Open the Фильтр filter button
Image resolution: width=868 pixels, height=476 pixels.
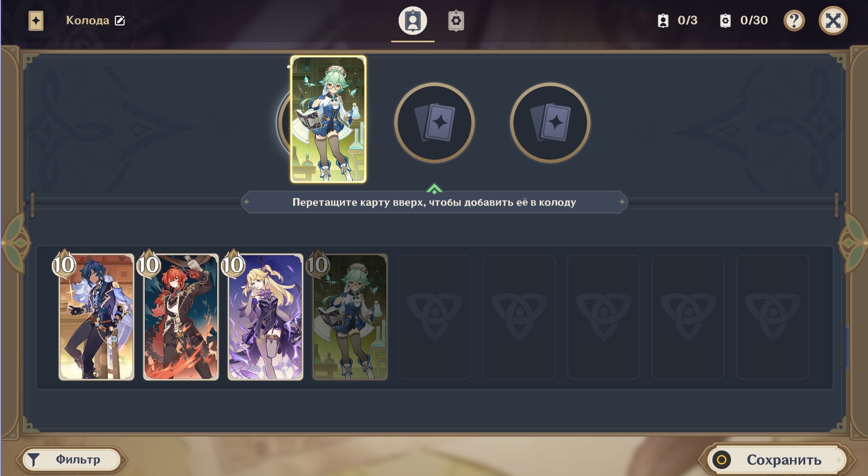tap(72, 460)
